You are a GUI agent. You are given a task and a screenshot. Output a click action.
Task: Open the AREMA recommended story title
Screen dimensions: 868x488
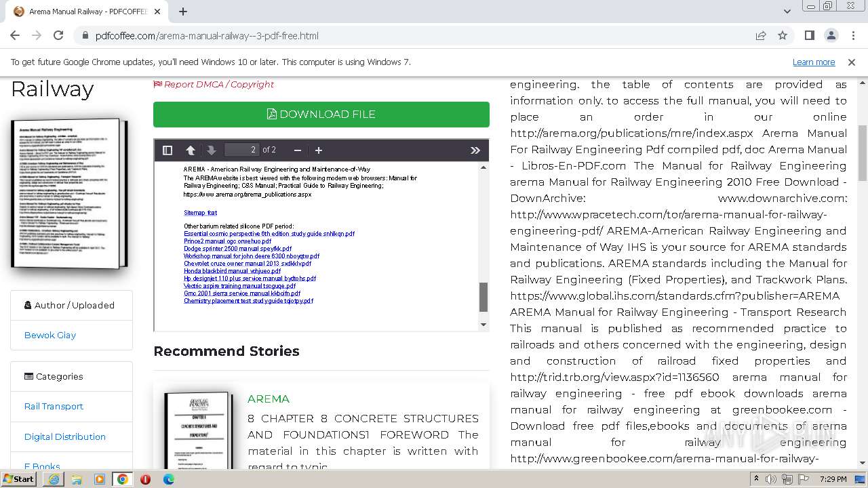pyautogui.click(x=269, y=399)
